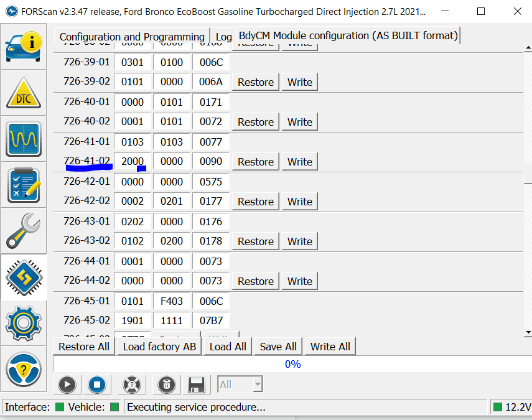The height and width of the screenshot is (420, 532).
Task: Open the wrench service procedures section
Action: [24, 231]
